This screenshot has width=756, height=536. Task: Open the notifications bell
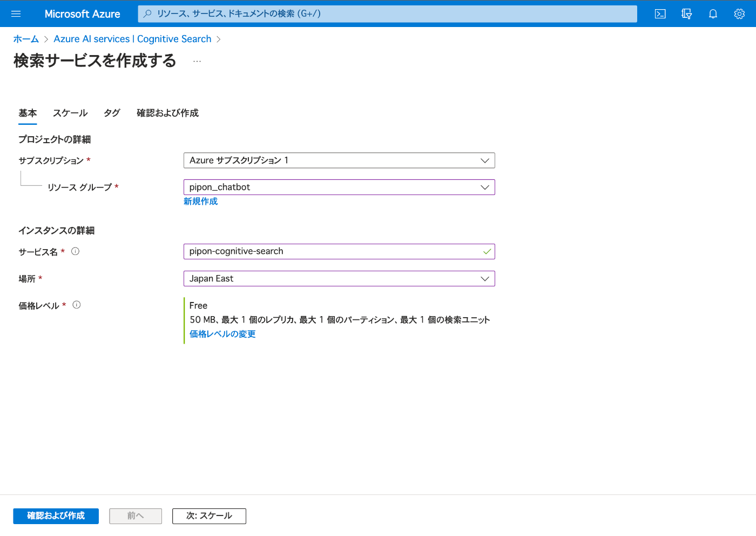713,14
